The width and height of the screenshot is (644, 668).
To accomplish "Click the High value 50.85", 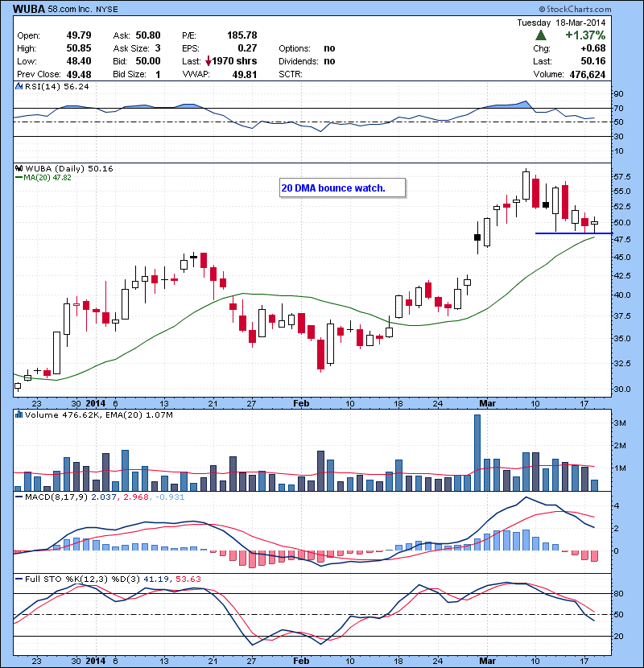I will pyautogui.click(x=79, y=48).
